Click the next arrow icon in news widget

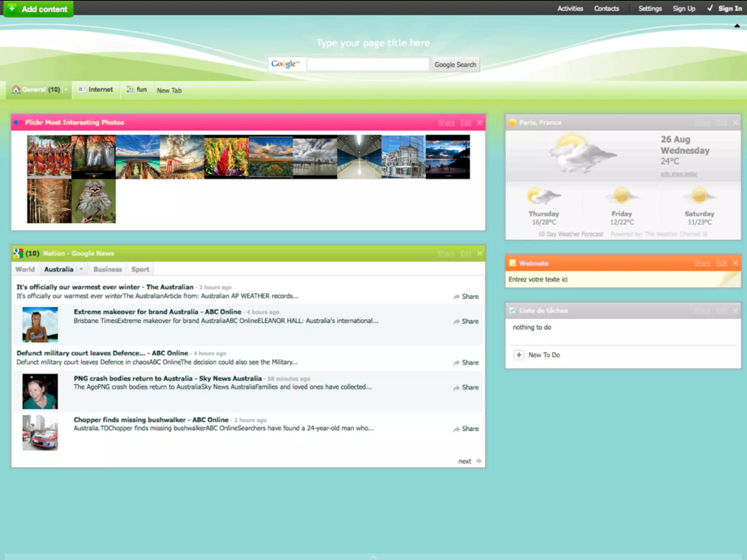point(479,461)
